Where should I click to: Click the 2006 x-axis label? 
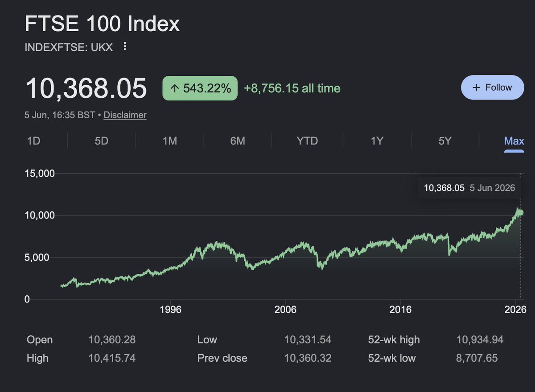pos(286,310)
